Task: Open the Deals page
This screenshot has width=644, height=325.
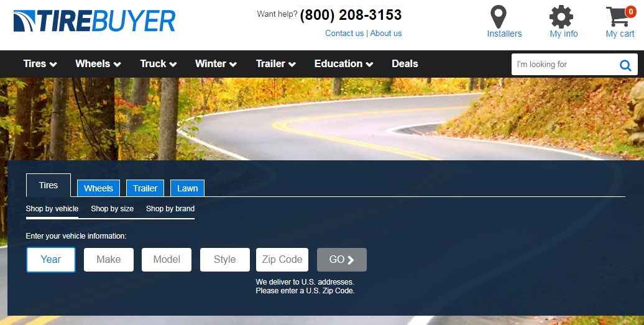Action: pos(405,63)
